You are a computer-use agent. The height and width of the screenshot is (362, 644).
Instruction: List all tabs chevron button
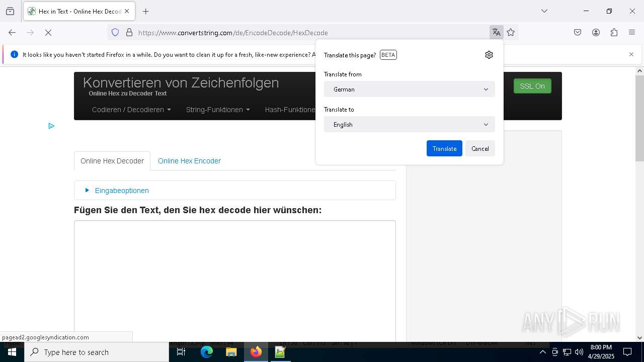[544, 11]
